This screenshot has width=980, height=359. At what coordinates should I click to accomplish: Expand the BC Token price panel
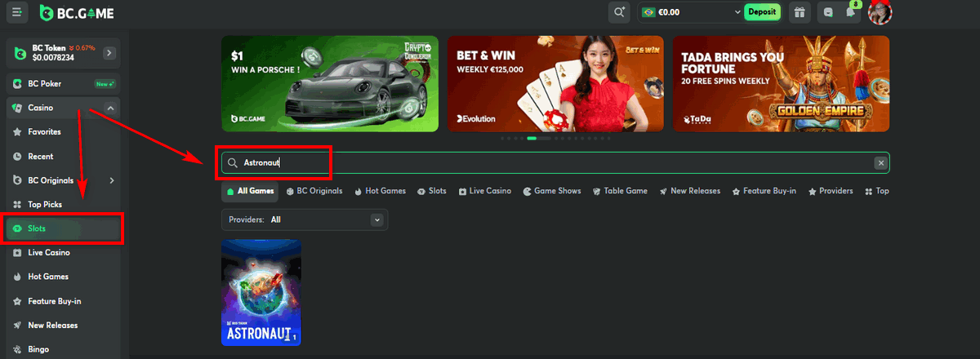[109, 53]
